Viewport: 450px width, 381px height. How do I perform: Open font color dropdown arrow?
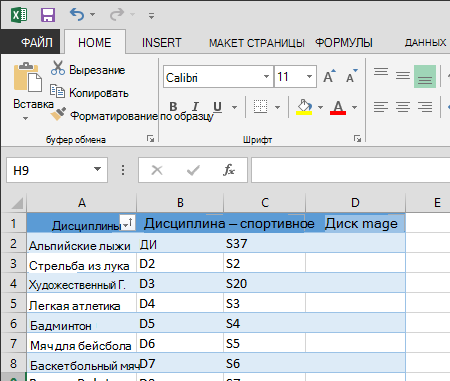click(x=354, y=107)
